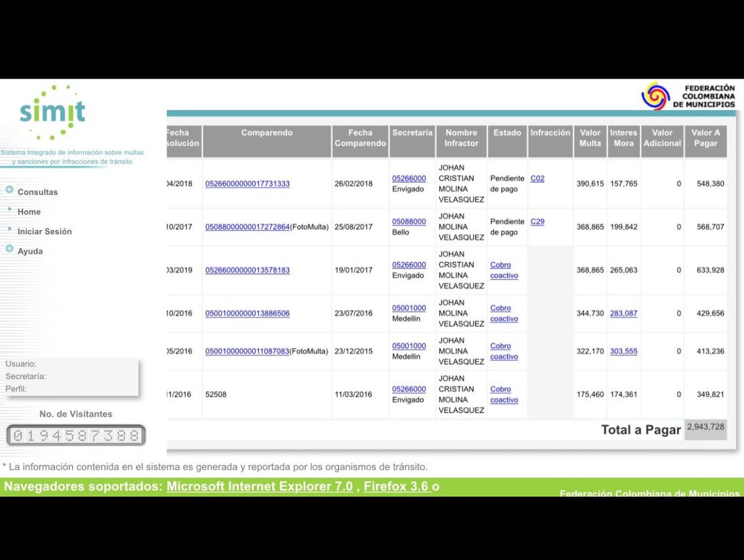Select the No. de Visitantes label

tap(76, 414)
